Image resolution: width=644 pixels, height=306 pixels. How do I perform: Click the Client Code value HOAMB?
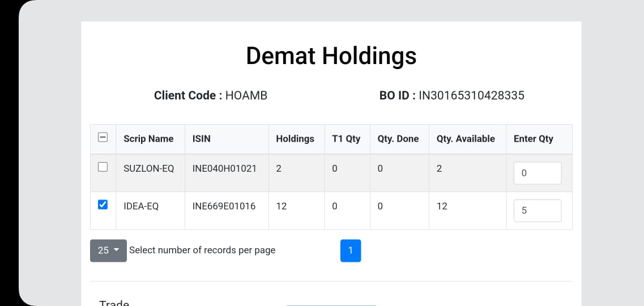coord(246,96)
